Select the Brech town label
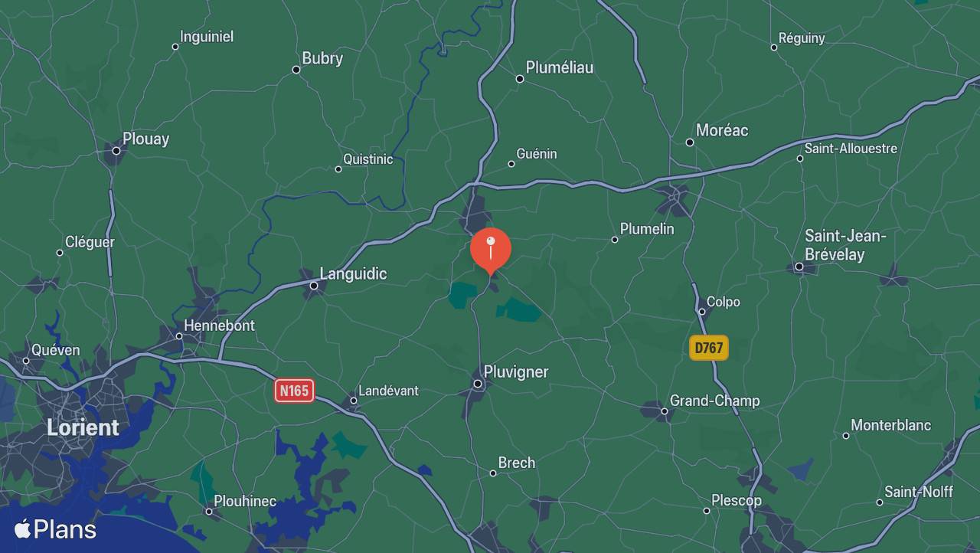Viewport: 980px width, 553px height. click(x=517, y=463)
